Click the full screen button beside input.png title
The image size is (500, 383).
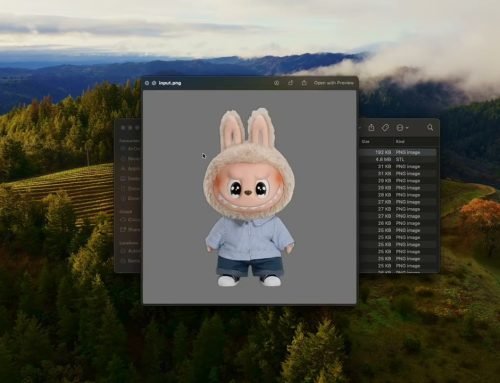click(x=154, y=83)
